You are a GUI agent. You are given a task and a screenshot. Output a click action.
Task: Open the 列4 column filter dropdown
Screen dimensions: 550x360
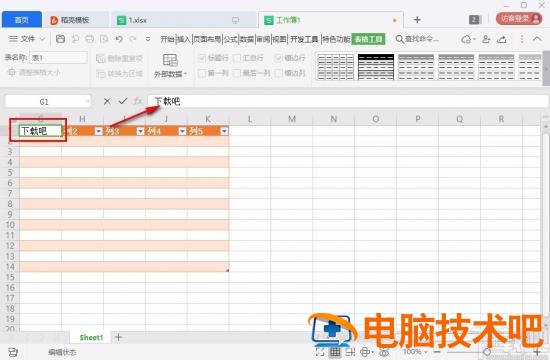[x=182, y=131]
